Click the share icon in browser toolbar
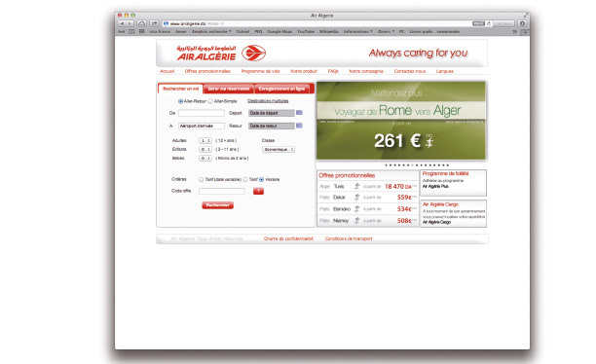This screenshot has height=364, width=596. [x=154, y=23]
